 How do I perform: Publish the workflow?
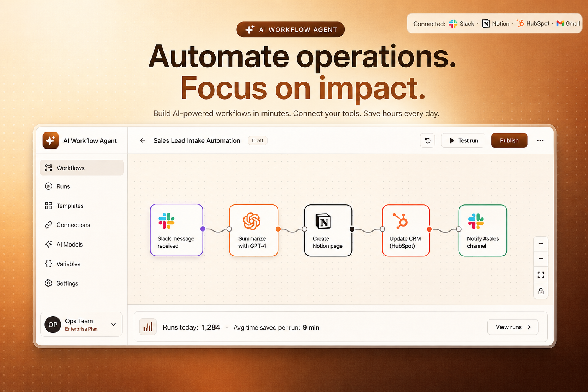509,140
